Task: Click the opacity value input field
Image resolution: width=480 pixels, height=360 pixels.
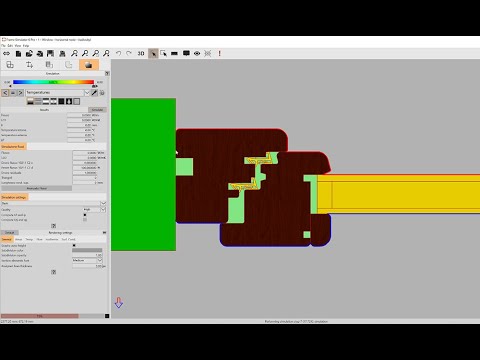Action: coord(87,255)
